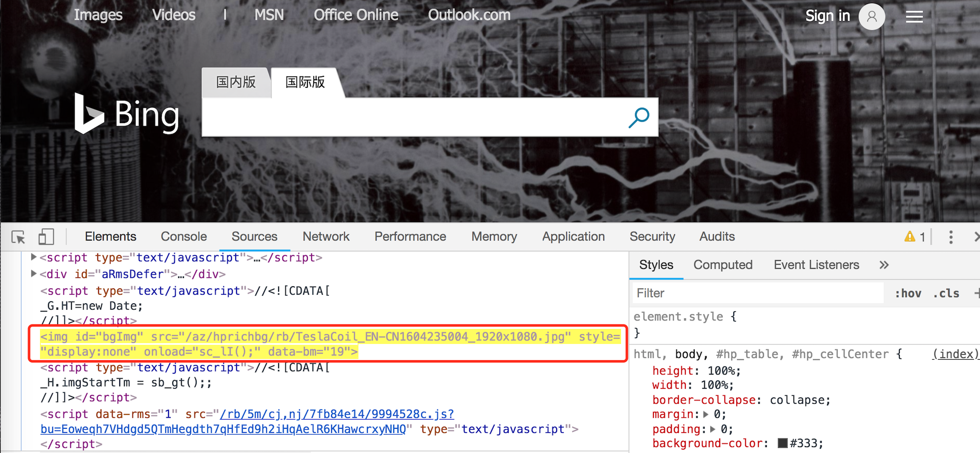This screenshot has width=980, height=453.
Task: Toggle the :hov element state button
Action: click(x=908, y=293)
